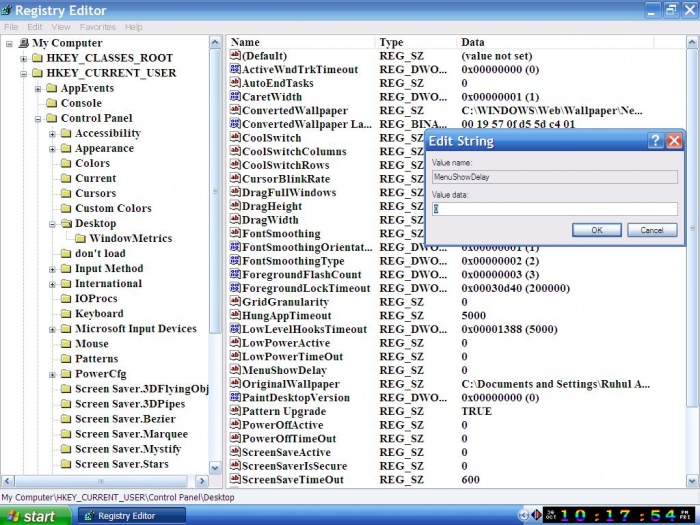Viewport: 700px width, 525px height.
Task: Collapse the HKEY_CURRENT_USER tree node
Action: tap(23, 73)
